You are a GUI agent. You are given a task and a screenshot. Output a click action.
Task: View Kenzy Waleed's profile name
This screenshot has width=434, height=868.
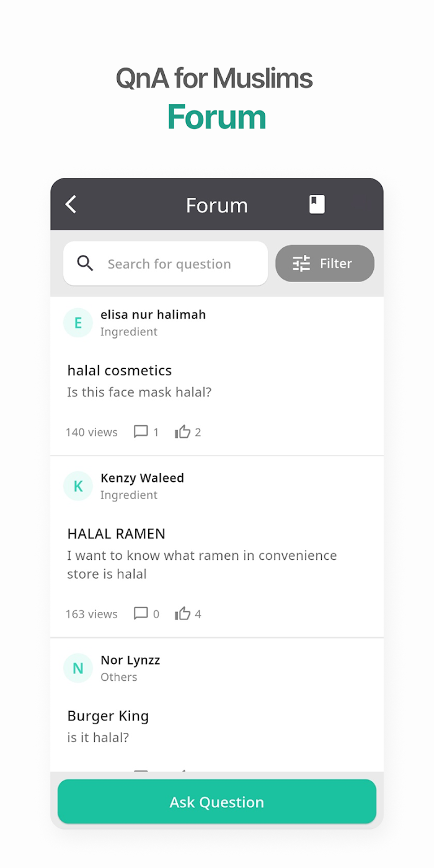[142, 478]
